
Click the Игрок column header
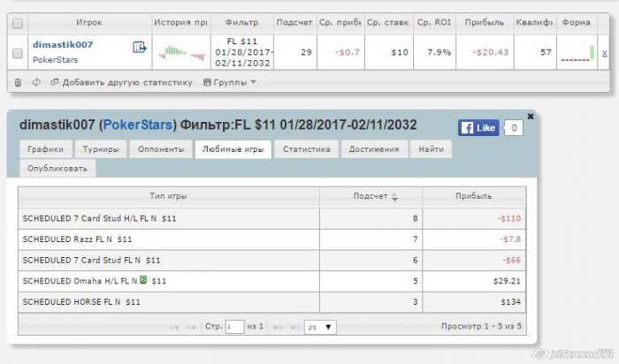(89, 23)
